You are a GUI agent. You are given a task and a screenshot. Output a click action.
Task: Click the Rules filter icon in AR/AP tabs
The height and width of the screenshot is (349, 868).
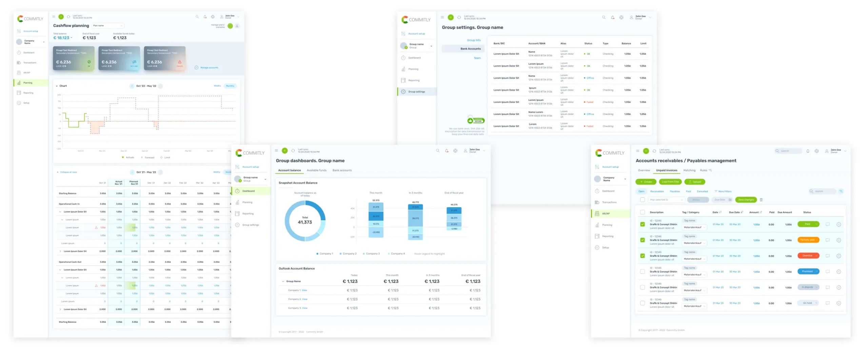[710, 170]
